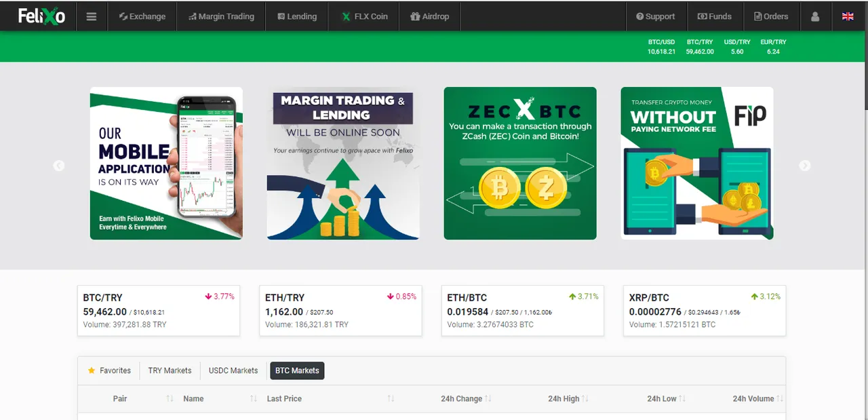Click the USD/TRY rate 5.60
Screen dimensions: 868x420
(737, 52)
